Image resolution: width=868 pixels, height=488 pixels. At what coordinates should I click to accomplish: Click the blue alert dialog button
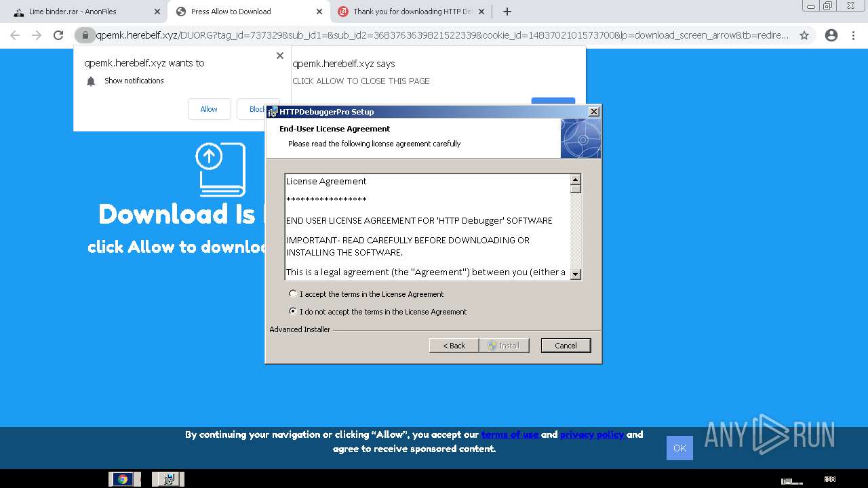click(x=553, y=102)
